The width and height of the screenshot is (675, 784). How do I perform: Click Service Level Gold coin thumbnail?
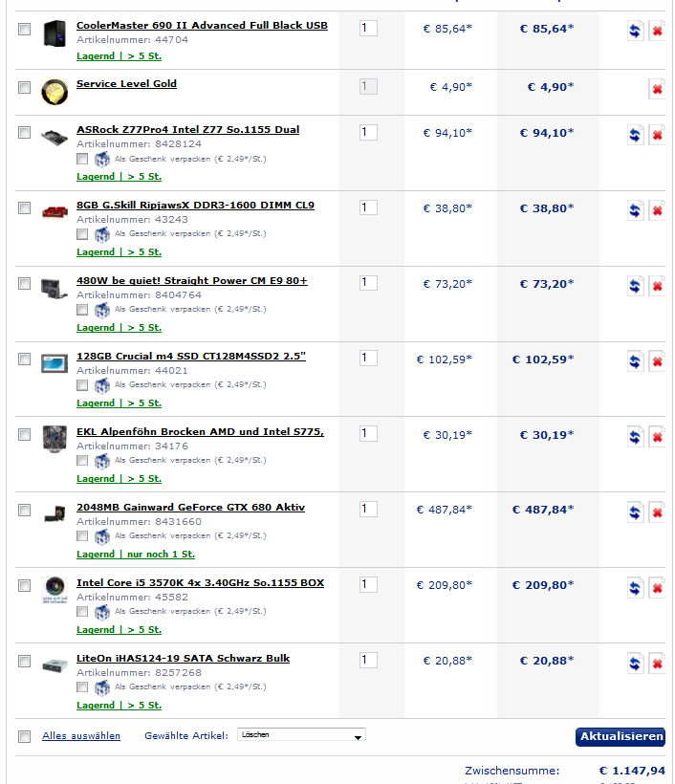pyautogui.click(x=54, y=92)
